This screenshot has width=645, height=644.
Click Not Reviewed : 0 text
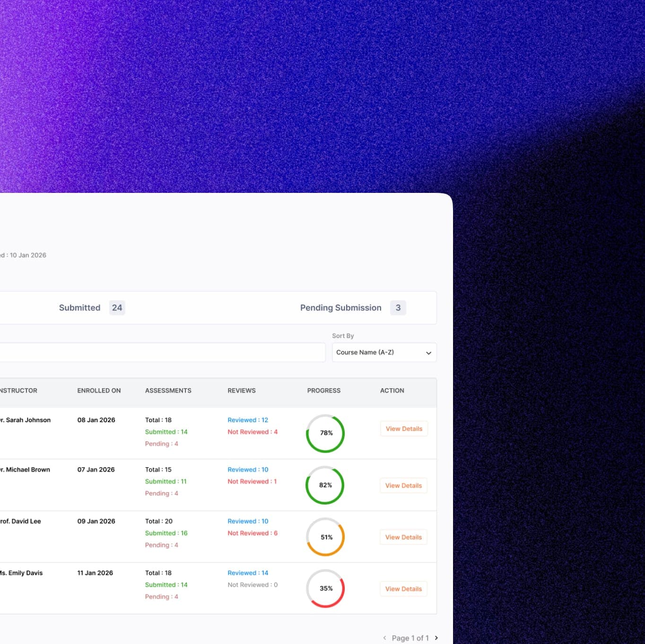pos(253,585)
